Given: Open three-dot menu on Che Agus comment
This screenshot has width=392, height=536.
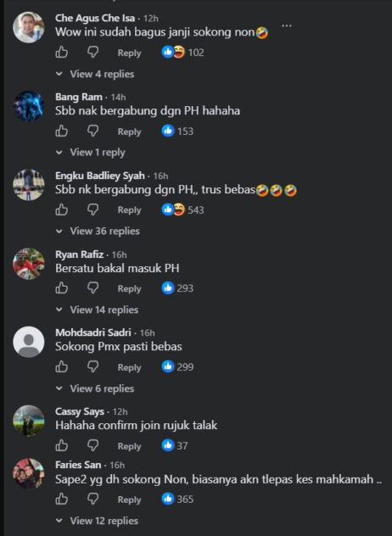Looking at the screenshot, I should coord(286,25).
